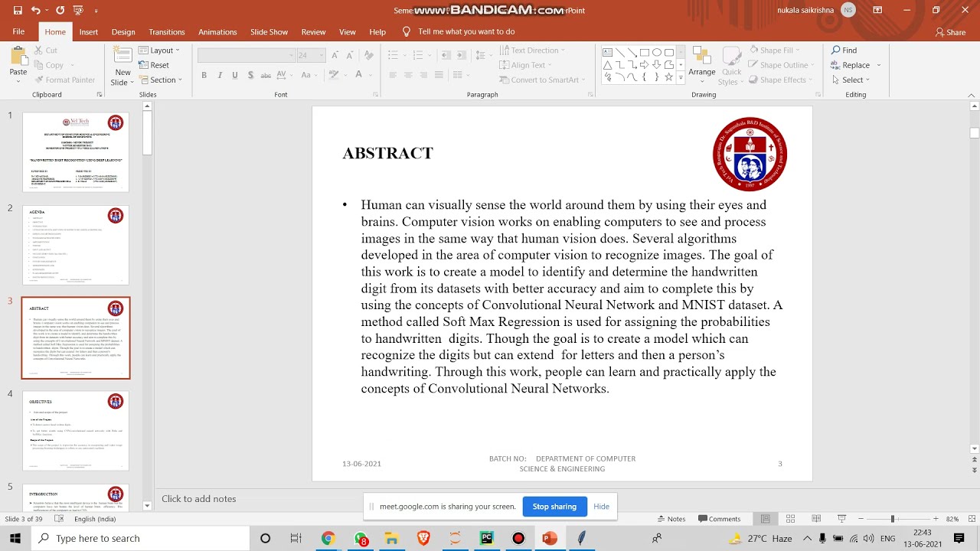The height and width of the screenshot is (551, 980).
Task: Click to add notes field
Action: [199, 499]
